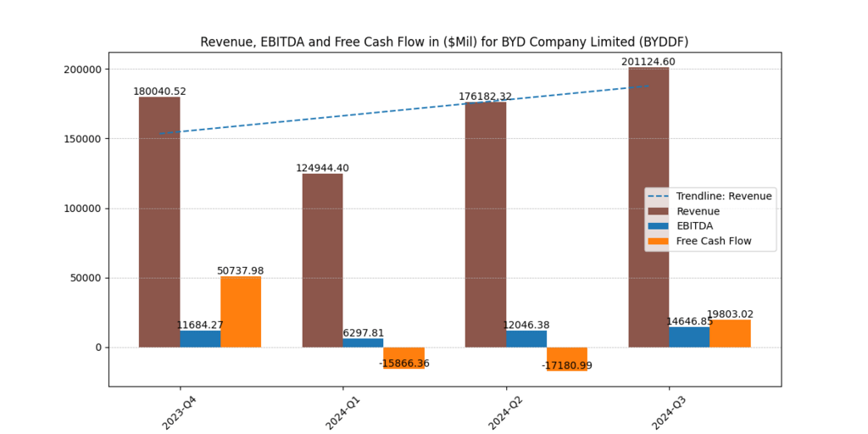The image size is (868, 434).
Task: Select the 2024-Q1 Revenue bar
Action: point(322,260)
